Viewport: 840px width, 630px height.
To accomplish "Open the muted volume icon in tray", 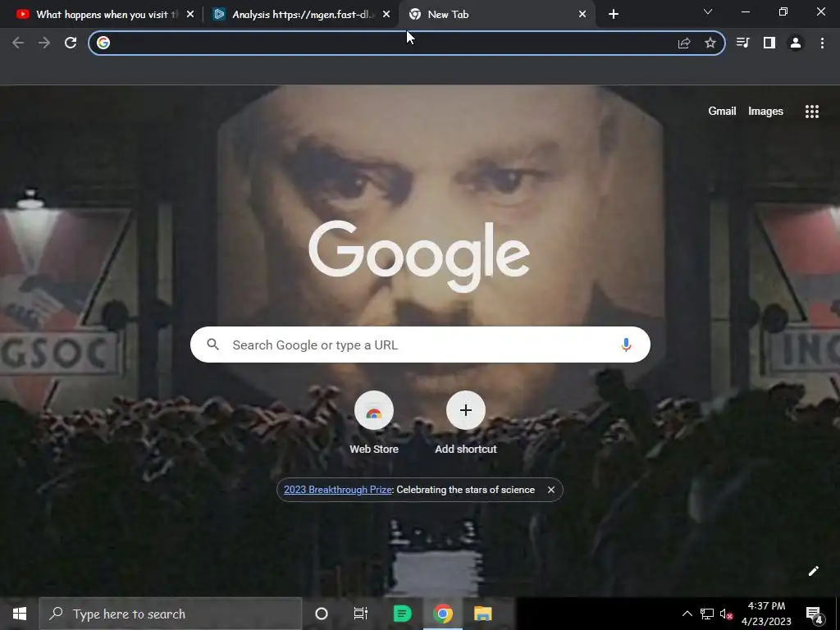I will coord(727,614).
